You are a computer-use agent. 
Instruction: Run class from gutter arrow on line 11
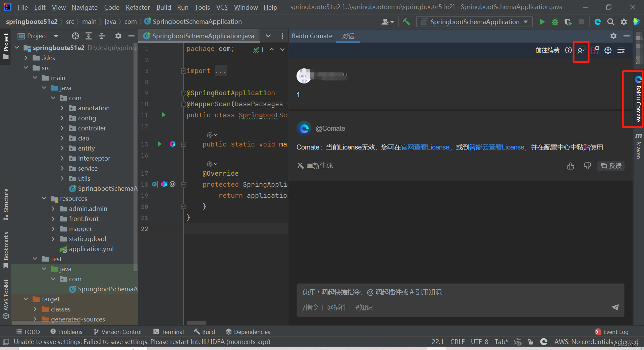[x=163, y=115]
